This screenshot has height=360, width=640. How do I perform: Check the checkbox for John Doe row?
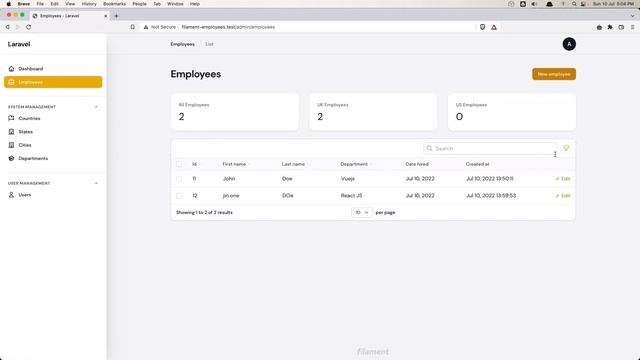(179, 179)
